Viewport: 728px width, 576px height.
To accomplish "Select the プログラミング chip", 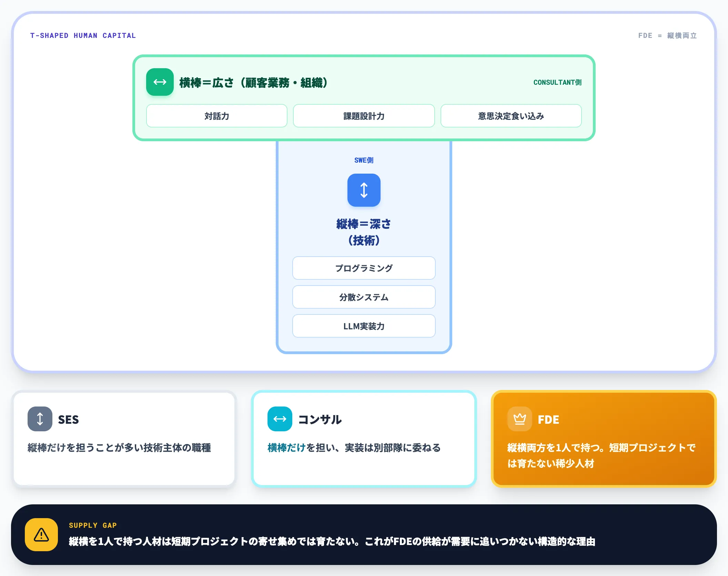I will pos(364,268).
